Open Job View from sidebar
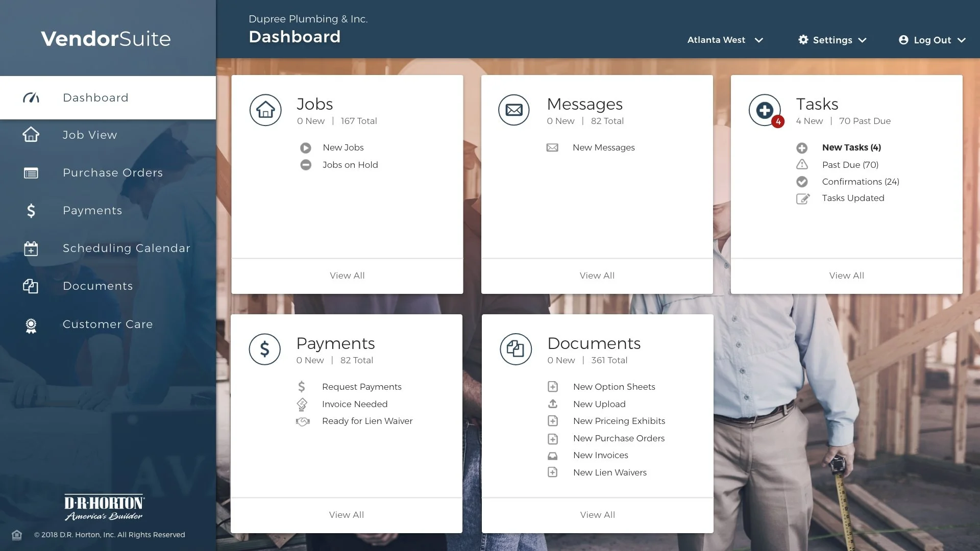The width and height of the screenshot is (980, 551). coord(90,135)
